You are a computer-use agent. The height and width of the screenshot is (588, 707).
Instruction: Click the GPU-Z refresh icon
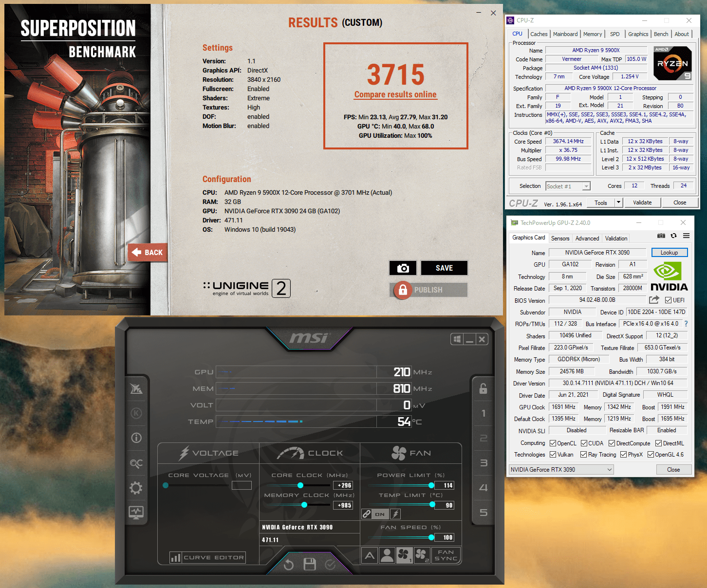(x=673, y=236)
